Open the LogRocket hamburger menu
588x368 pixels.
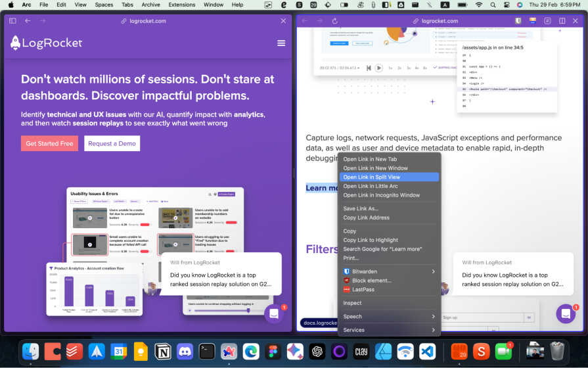[281, 43]
